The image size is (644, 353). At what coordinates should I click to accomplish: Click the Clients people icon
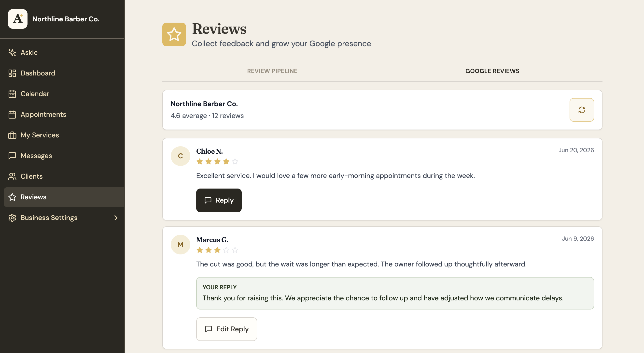(x=12, y=176)
